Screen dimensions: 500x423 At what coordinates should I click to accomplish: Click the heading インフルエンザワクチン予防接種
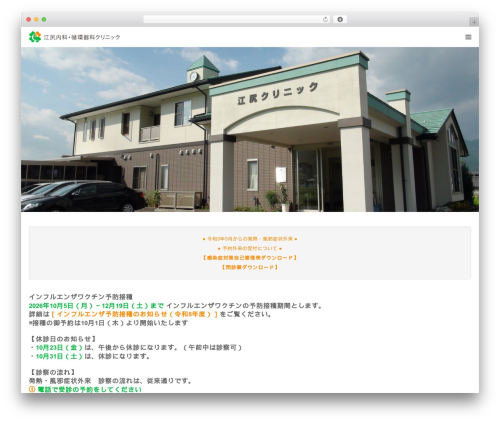[x=81, y=297]
